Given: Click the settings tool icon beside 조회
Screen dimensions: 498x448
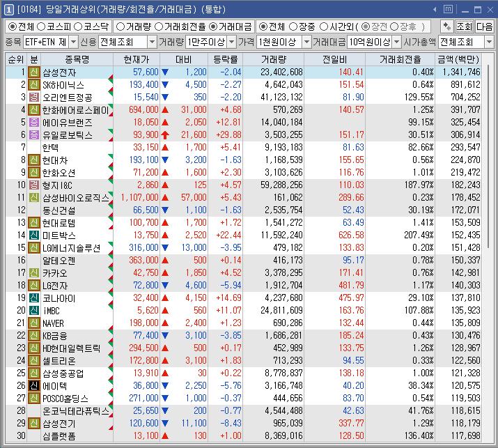Looking at the screenshot, I should (x=446, y=26).
